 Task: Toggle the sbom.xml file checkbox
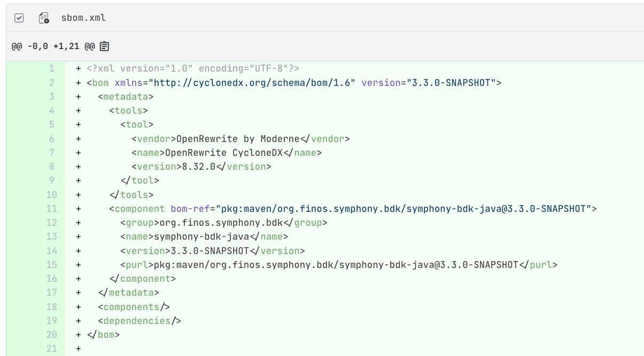coord(19,18)
